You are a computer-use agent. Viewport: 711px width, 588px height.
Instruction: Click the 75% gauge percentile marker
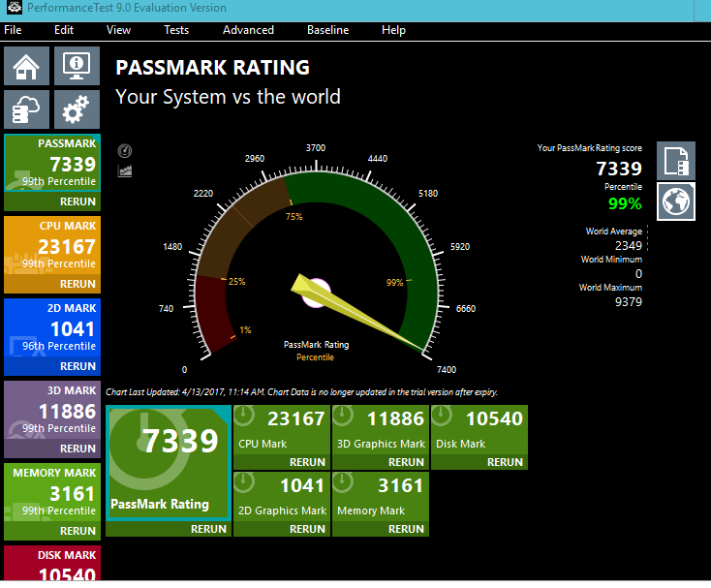click(294, 217)
